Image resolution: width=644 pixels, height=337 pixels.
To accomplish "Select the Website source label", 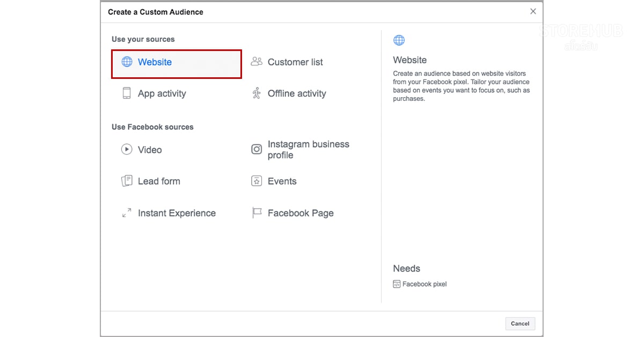I will click(155, 62).
